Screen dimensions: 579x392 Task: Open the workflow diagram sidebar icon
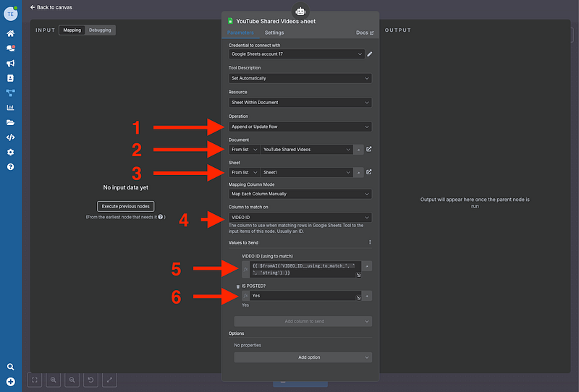click(10, 93)
